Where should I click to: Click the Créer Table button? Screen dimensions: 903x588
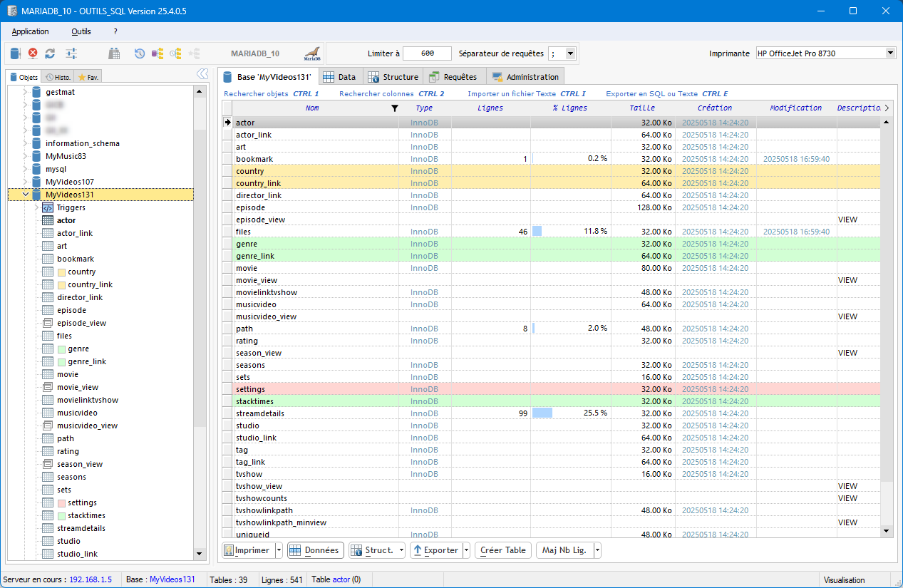[503, 550]
